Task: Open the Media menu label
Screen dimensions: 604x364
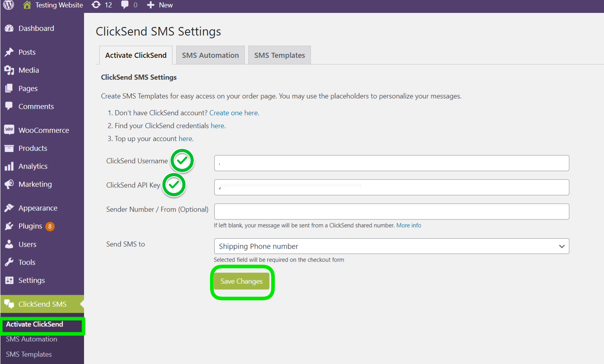Action: click(x=29, y=70)
